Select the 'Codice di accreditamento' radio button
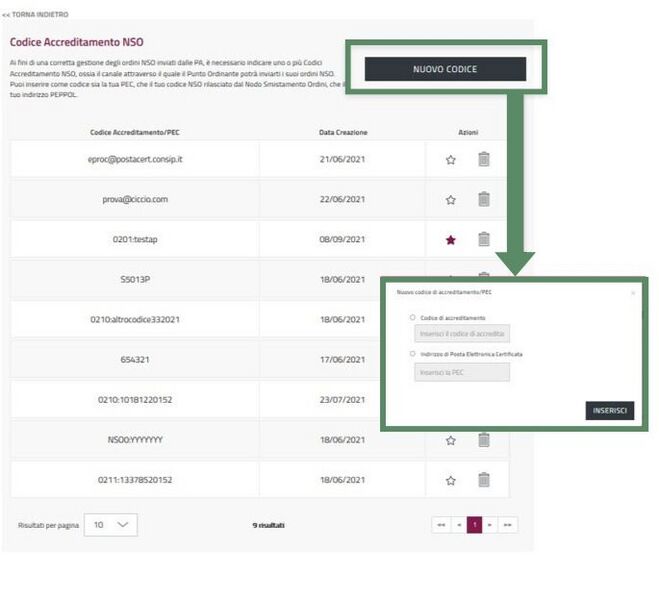This screenshot has height=599, width=659. (412, 317)
